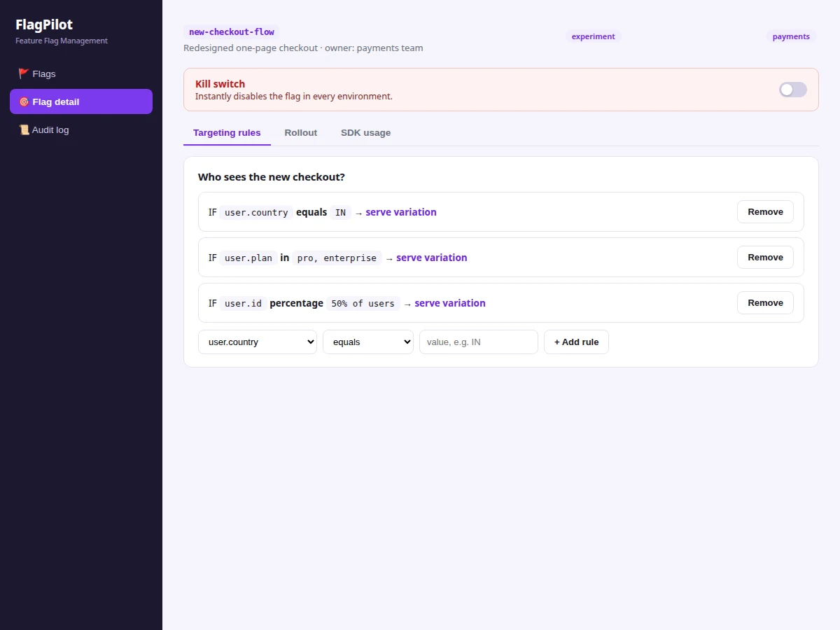Open the SDK usage tab
Viewport: 840px width, 630px height.
point(366,133)
